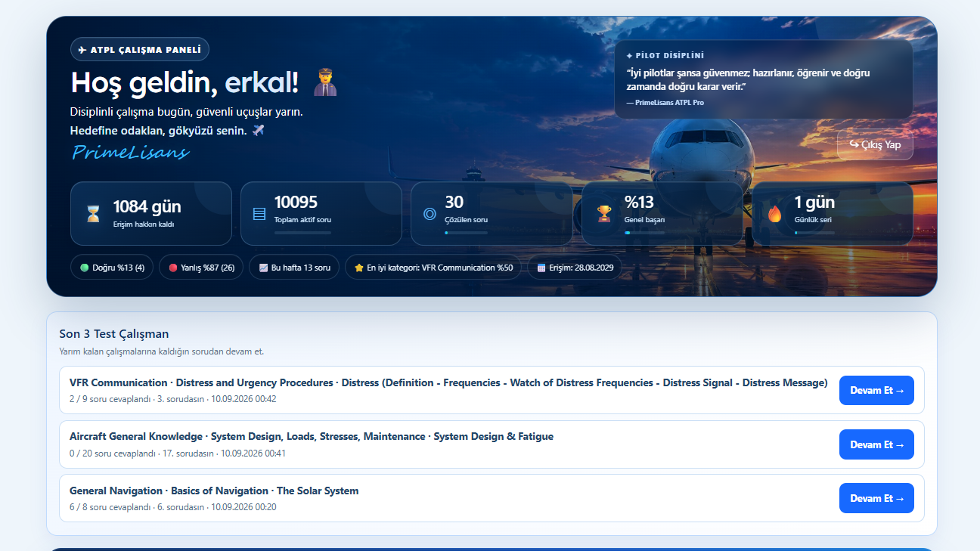
Task: Click the hourglass icon beside 1084 gün
Action: pyautogui.click(x=93, y=214)
